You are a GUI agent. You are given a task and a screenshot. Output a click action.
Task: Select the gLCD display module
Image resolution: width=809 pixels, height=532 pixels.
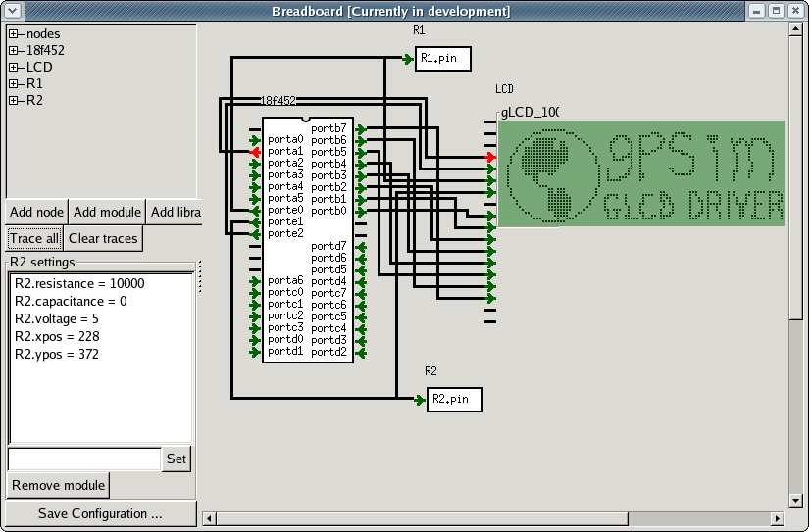pos(641,173)
